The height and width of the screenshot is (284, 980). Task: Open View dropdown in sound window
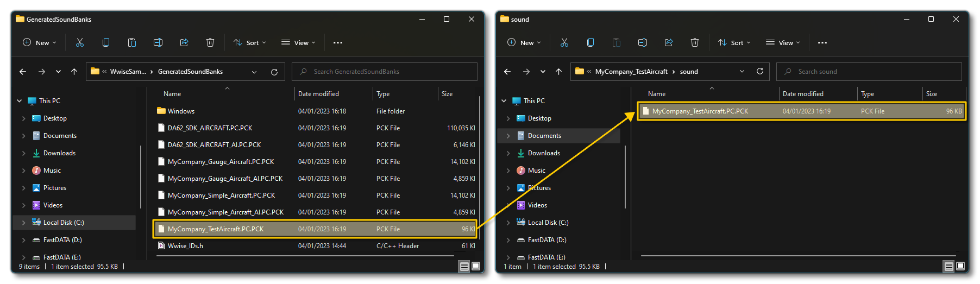(783, 42)
